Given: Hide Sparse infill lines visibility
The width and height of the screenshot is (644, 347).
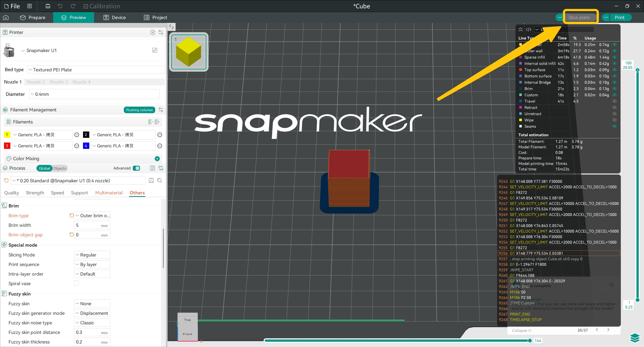Looking at the screenshot, I should pos(614,57).
